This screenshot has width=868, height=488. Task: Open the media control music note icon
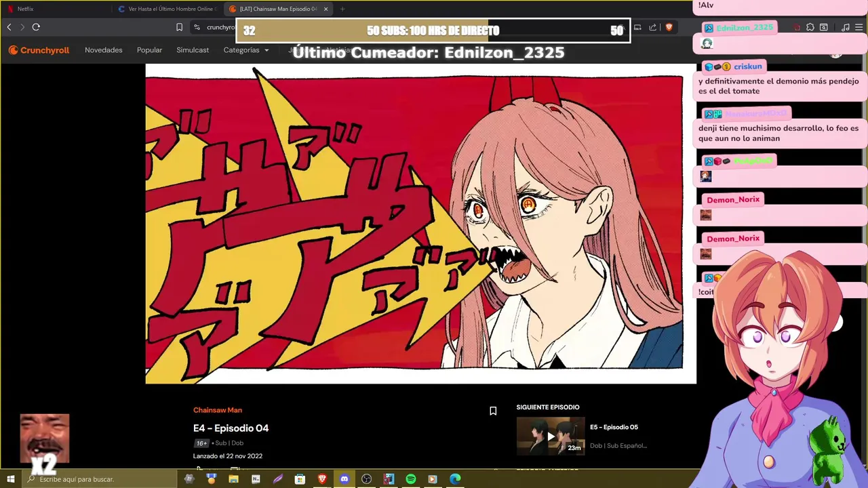[845, 27]
